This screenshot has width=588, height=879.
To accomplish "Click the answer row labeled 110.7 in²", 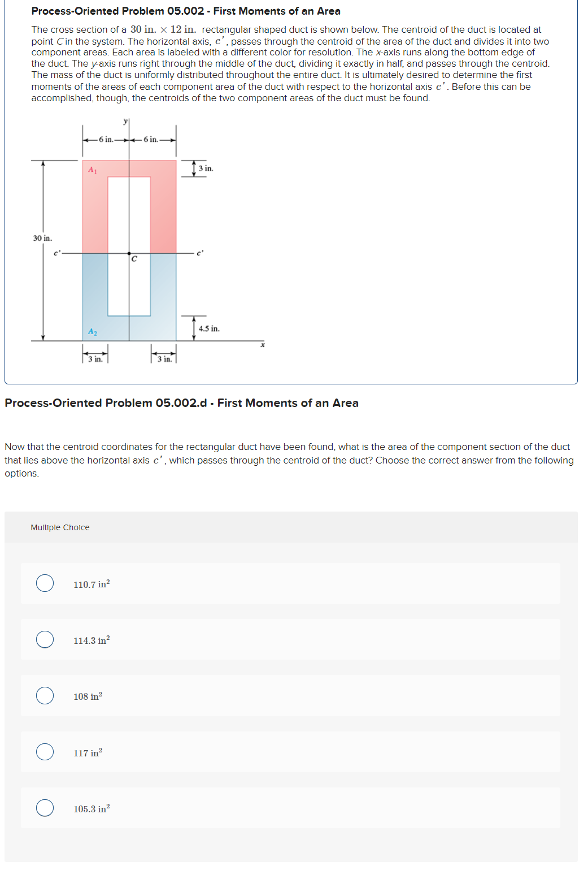I will [226, 583].
